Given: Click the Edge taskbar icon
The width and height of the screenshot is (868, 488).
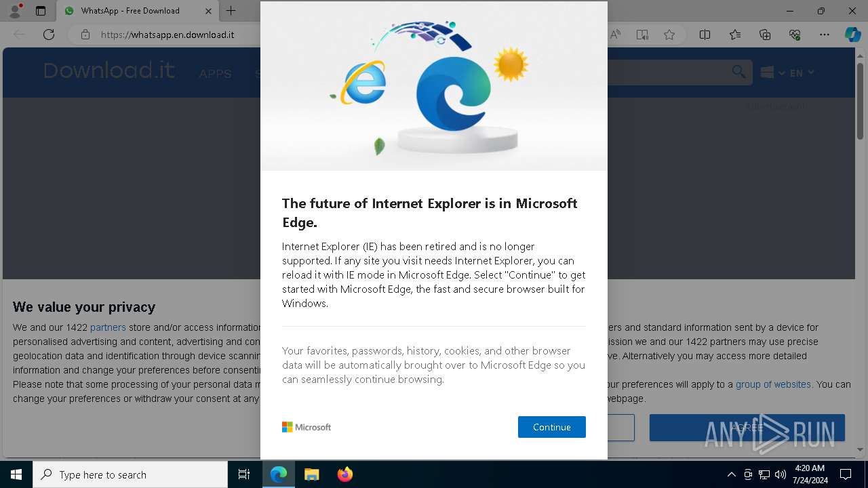Looking at the screenshot, I should (x=279, y=474).
